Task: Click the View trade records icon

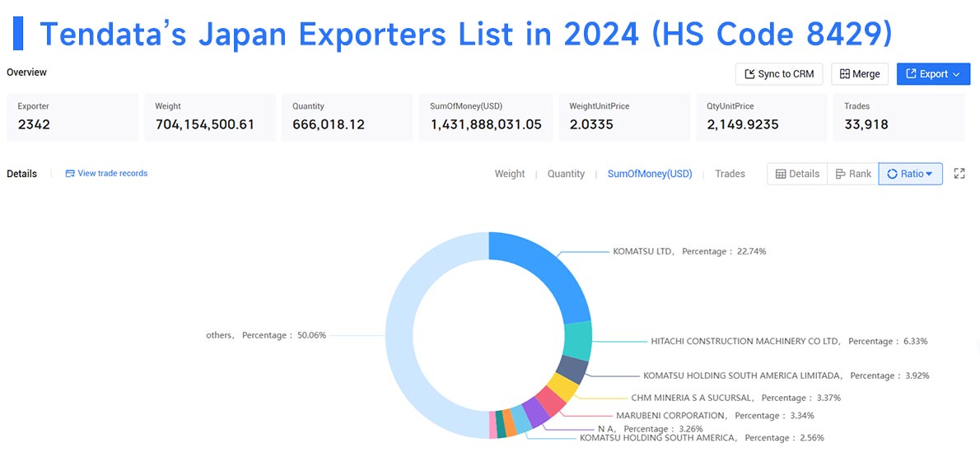Action: pos(70,173)
